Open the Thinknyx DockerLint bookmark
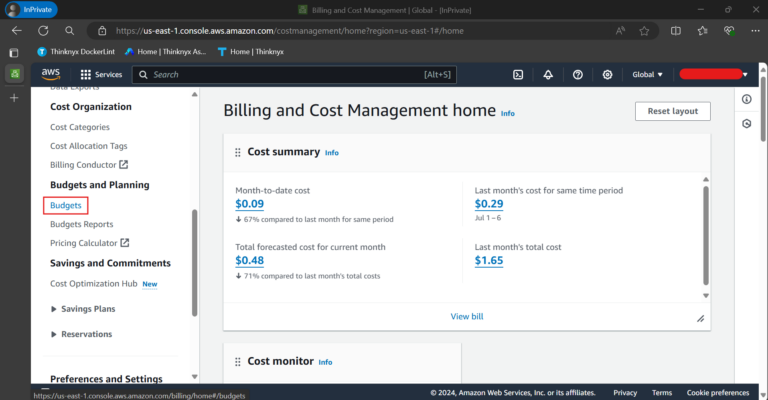The height and width of the screenshot is (400, 768). (x=76, y=52)
